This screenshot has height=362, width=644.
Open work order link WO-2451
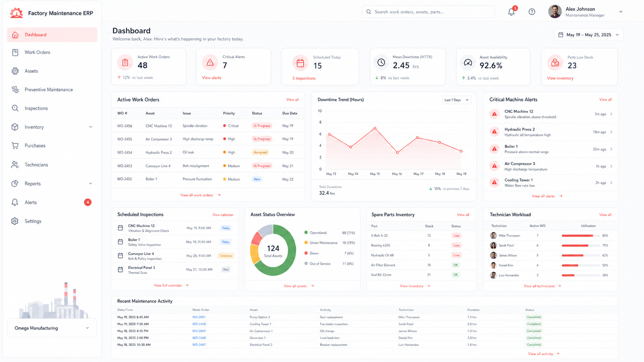tap(199, 317)
